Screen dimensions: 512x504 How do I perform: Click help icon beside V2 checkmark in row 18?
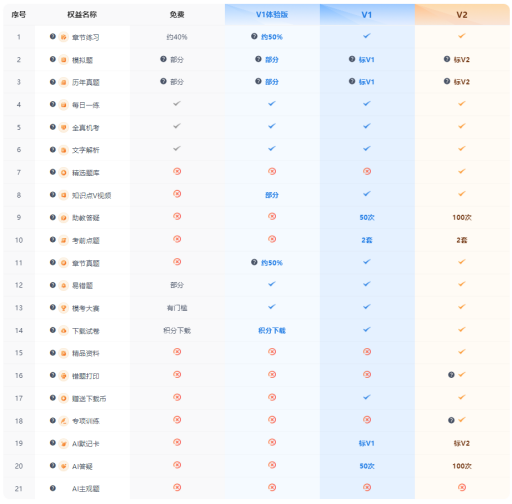[451, 420]
